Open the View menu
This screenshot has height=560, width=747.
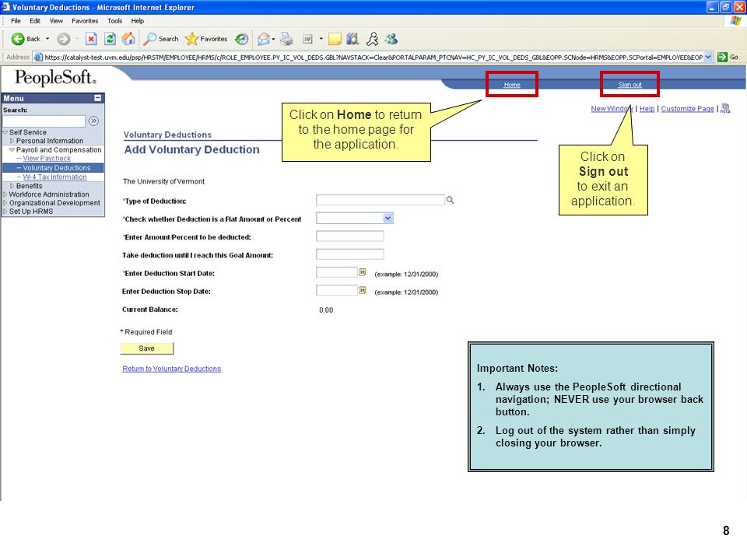tap(56, 21)
